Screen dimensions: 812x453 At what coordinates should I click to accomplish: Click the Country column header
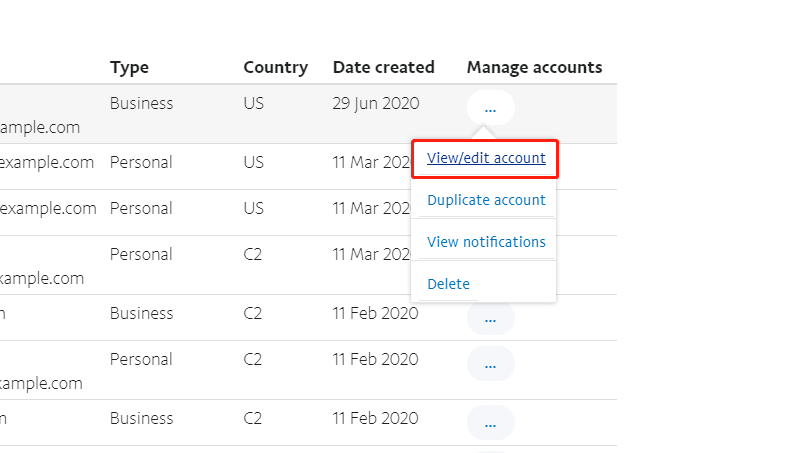276,67
